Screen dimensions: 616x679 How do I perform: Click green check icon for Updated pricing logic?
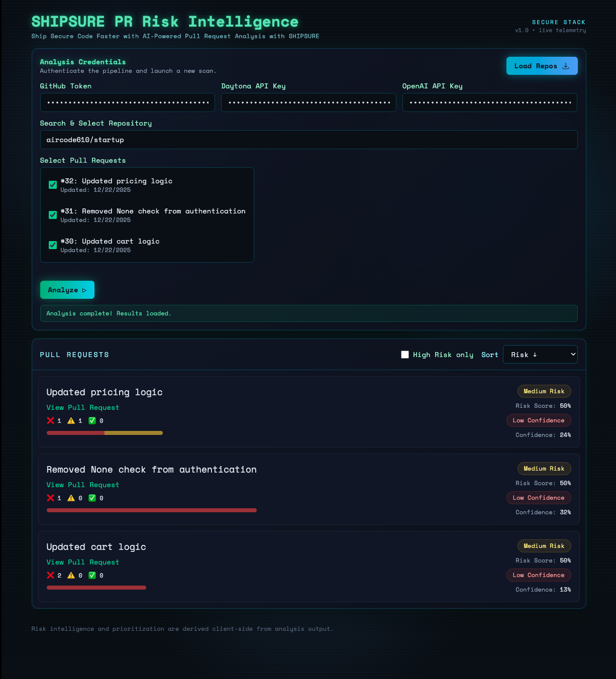click(92, 421)
